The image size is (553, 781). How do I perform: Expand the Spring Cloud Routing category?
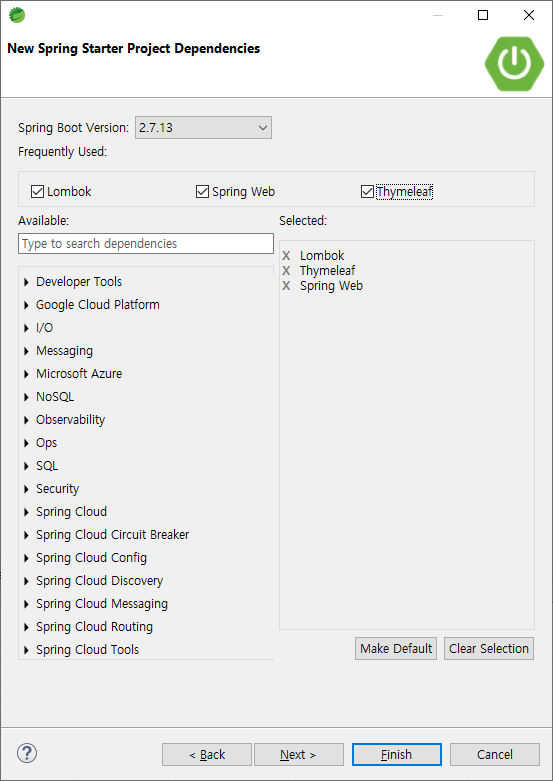pos(26,627)
